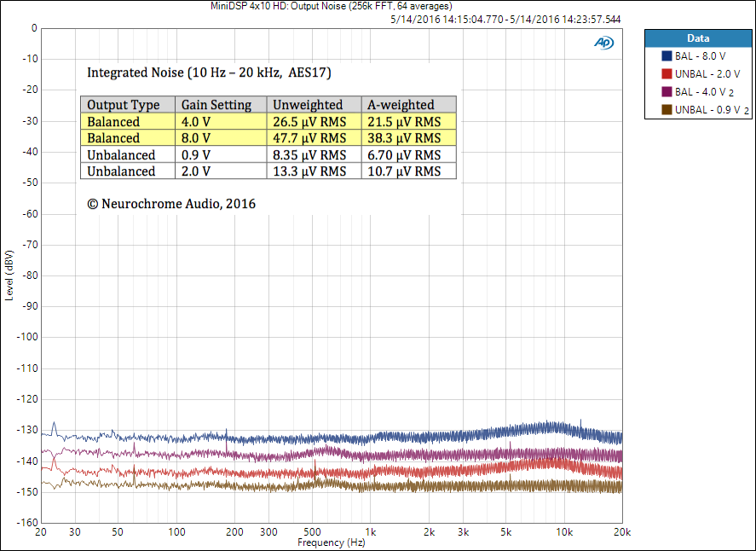Click the 500 frequency tick label
The height and width of the screenshot is (551, 756).
(312, 531)
